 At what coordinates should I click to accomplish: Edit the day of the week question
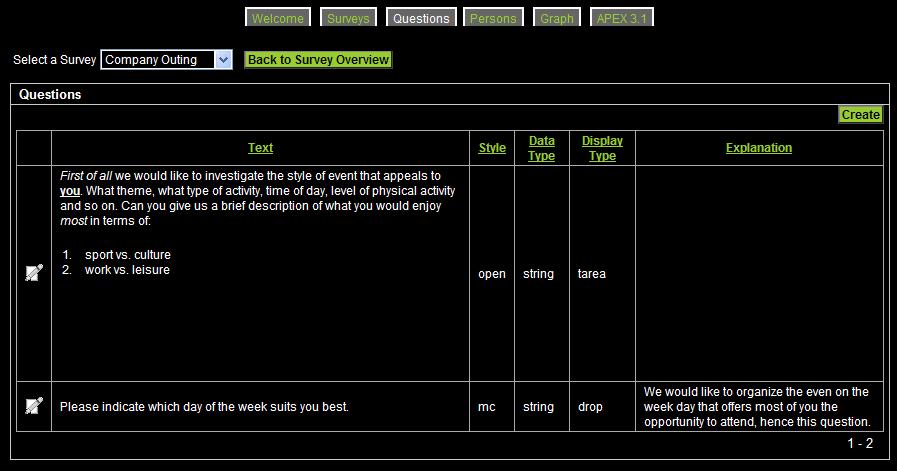34,406
